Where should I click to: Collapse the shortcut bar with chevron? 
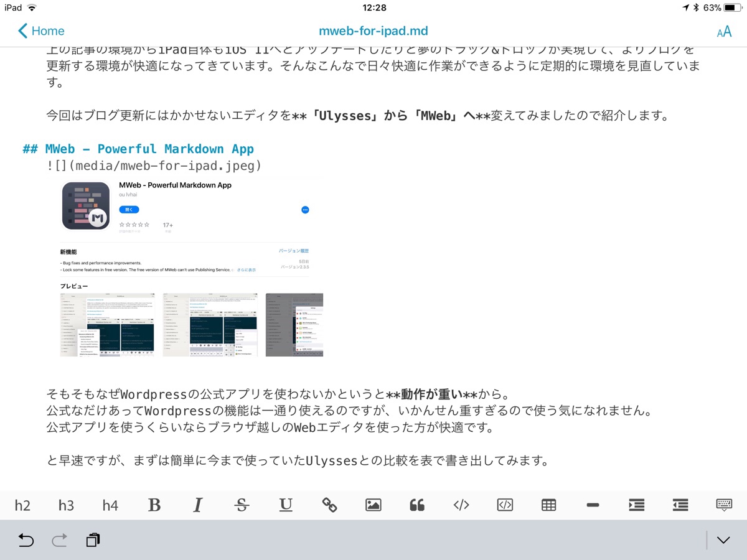pyautogui.click(x=723, y=540)
